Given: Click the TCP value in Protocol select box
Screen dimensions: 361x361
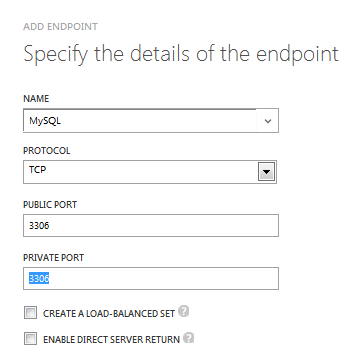Looking at the screenshot, I should pos(37,169).
